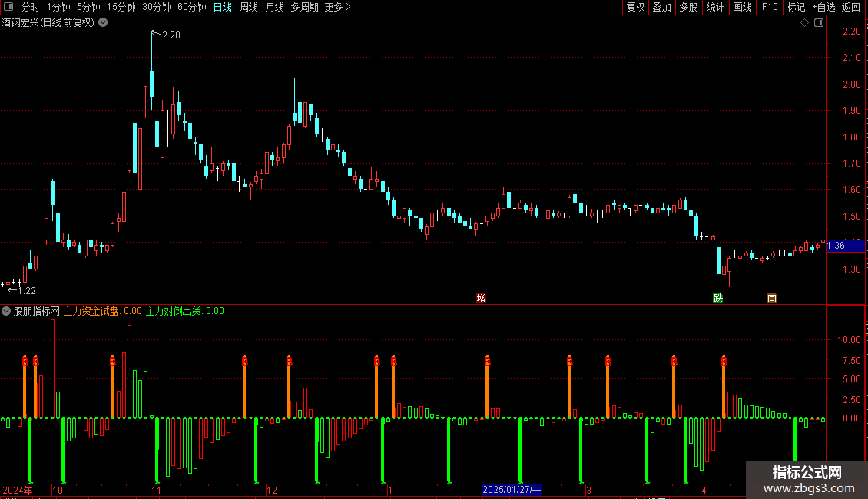Select the 日线 daily period tab

coord(223,7)
